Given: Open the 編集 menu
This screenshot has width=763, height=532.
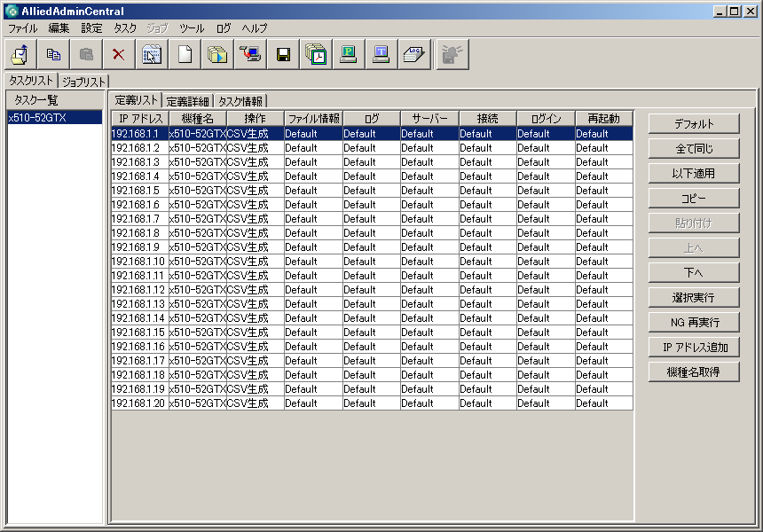Looking at the screenshot, I should pos(59,28).
